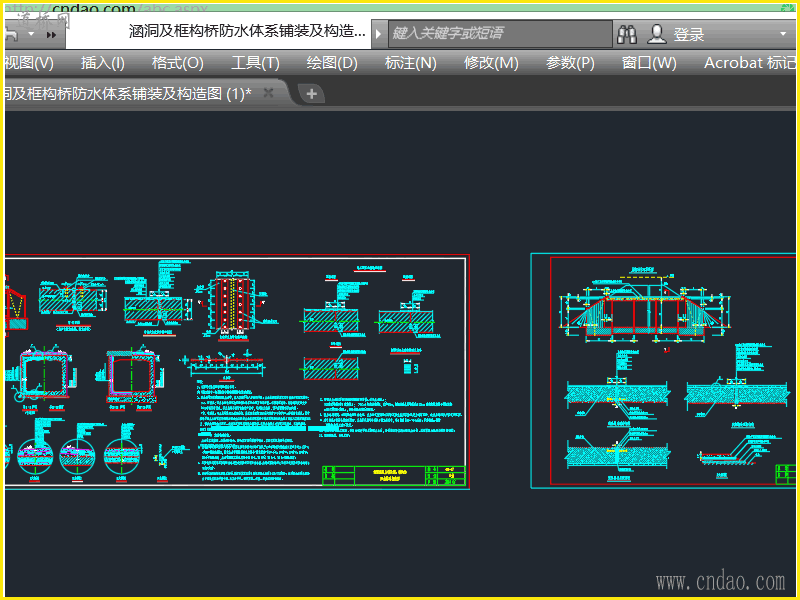Click the 登录 sign-in button

tap(688, 35)
